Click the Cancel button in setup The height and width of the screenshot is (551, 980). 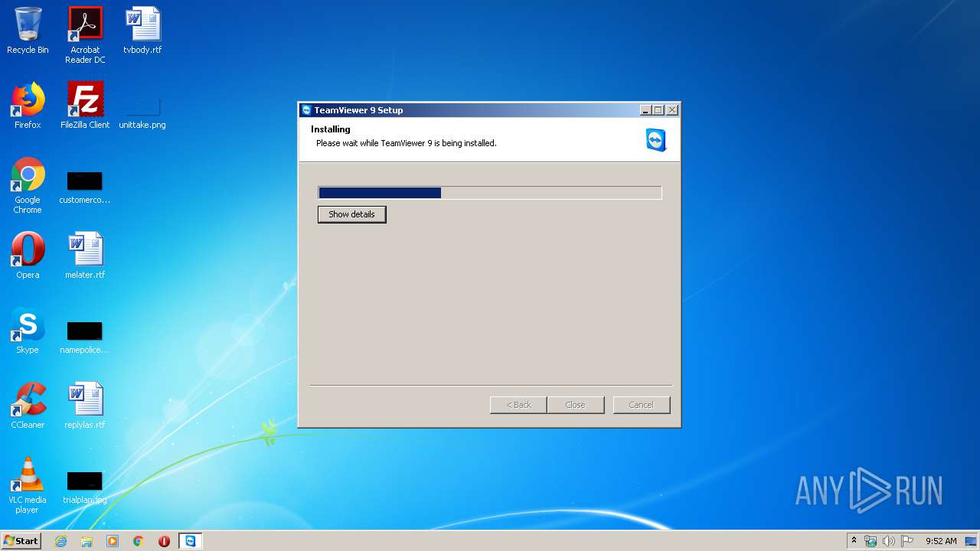point(642,405)
